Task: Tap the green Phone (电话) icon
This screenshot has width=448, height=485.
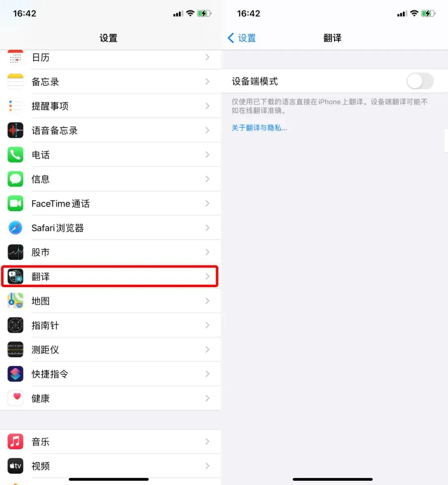Action: pyautogui.click(x=15, y=155)
